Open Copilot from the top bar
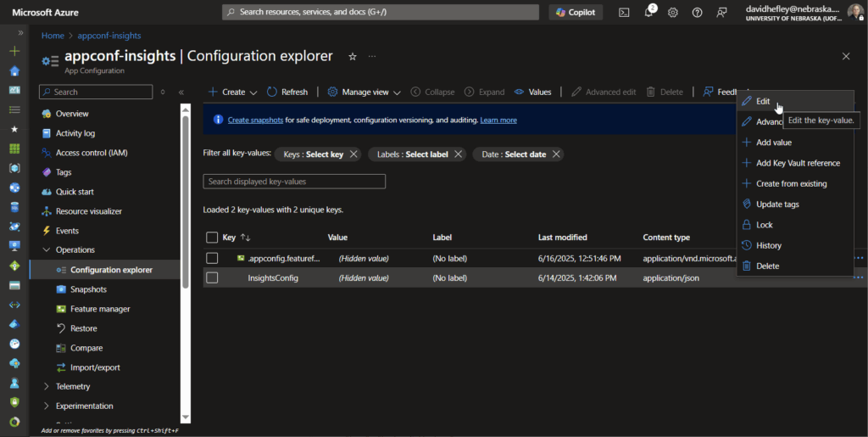Image resolution: width=868 pixels, height=437 pixels. pyautogui.click(x=576, y=12)
